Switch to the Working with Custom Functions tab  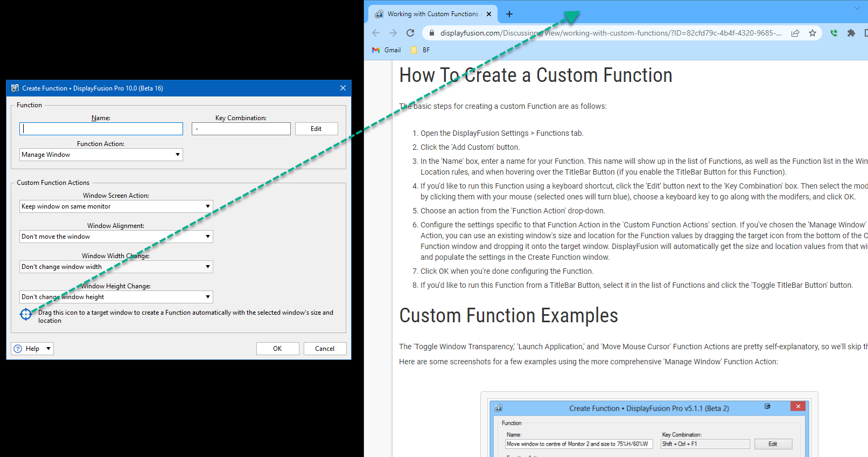point(432,14)
